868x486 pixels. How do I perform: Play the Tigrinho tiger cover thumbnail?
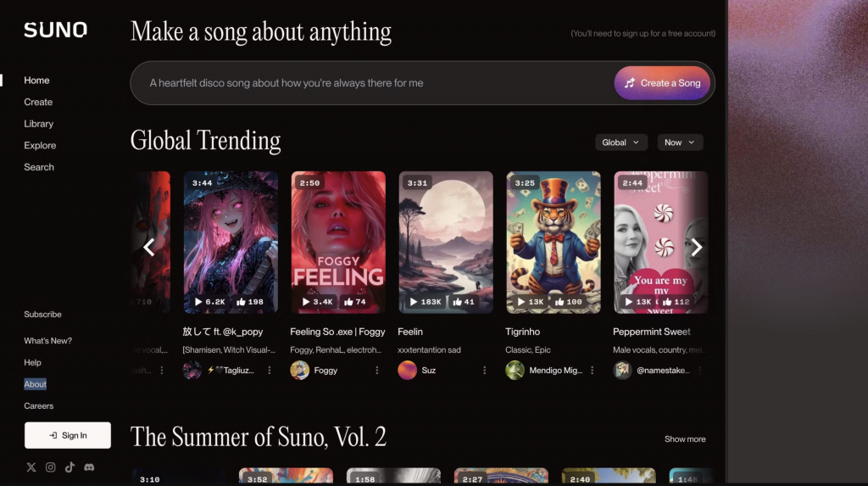tap(554, 243)
